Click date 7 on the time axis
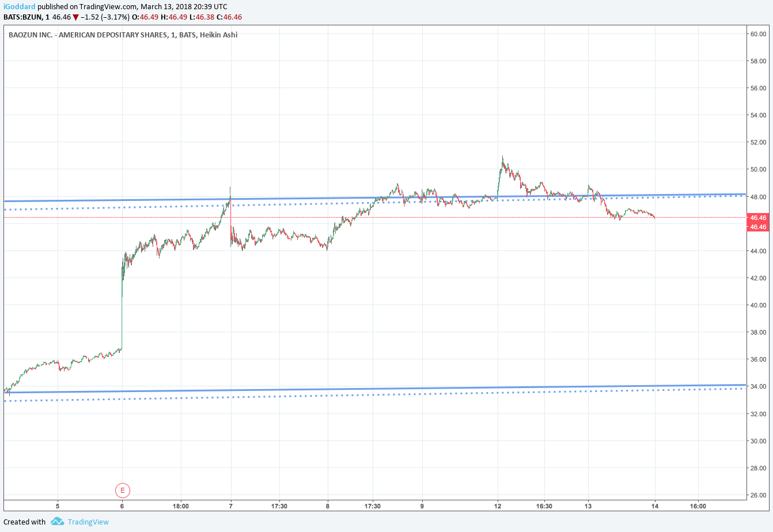The width and height of the screenshot is (773, 532). click(x=231, y=507)
